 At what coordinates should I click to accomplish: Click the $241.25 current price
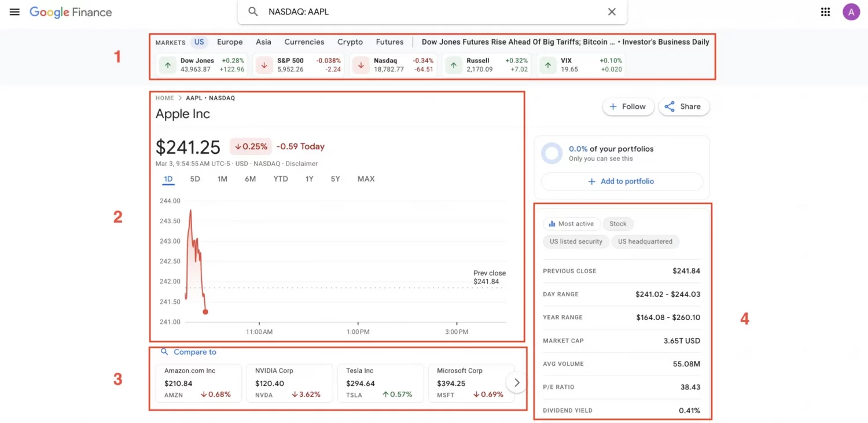click(188, 147)
